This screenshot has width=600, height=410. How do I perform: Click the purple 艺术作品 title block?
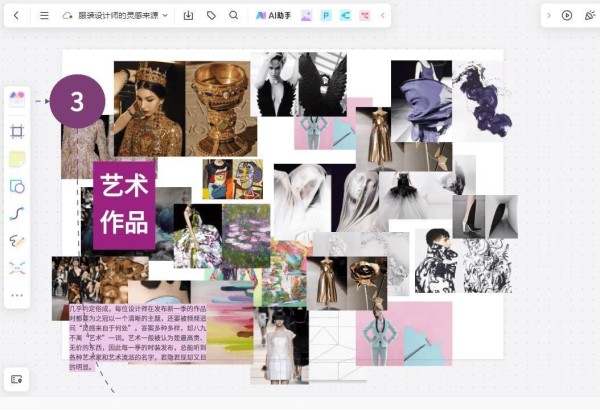[124, 205]
